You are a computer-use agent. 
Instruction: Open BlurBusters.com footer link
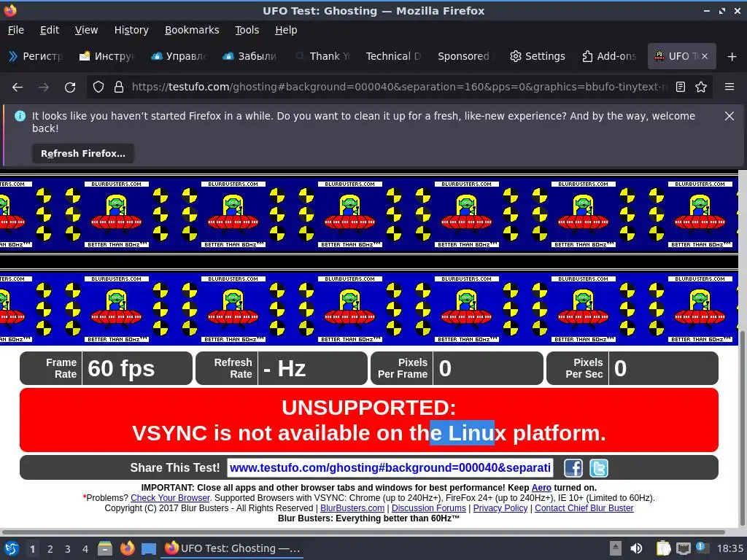coord(352,508)
